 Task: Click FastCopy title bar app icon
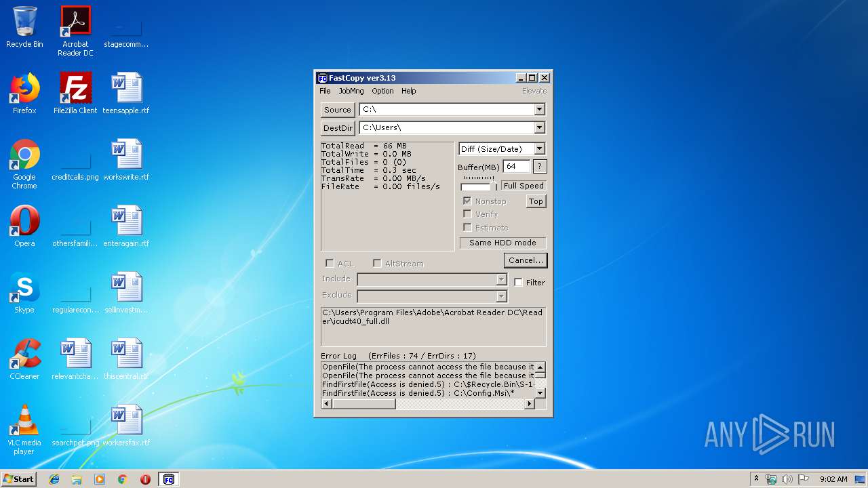[x=323, y=78]
